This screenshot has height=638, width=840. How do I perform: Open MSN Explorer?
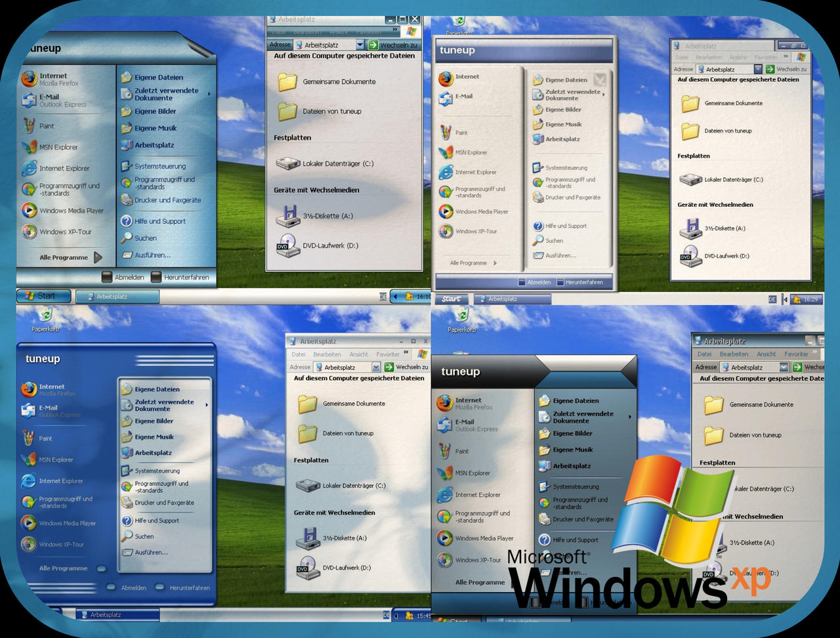pos(57,147)
